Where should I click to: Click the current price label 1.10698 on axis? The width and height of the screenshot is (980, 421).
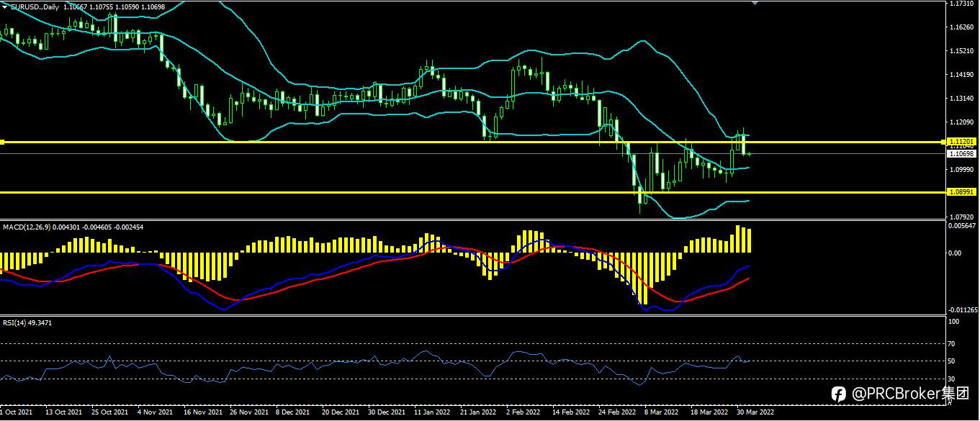tap(961, 153)
